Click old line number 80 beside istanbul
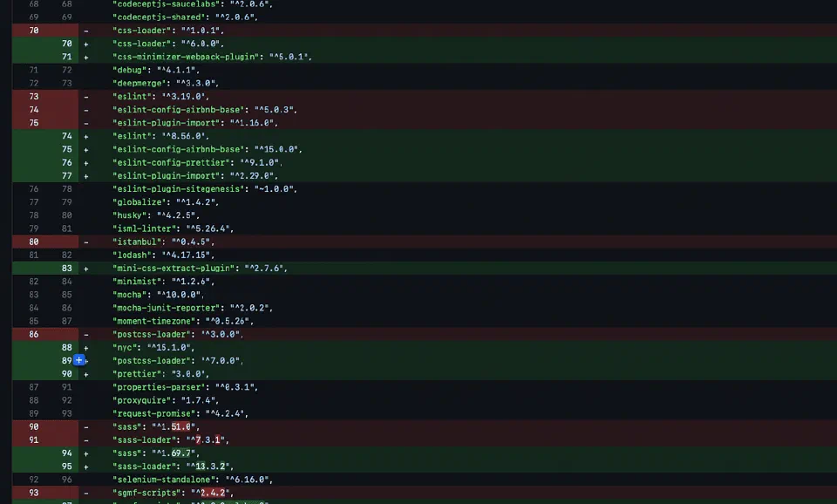 [x=34, y=242]
